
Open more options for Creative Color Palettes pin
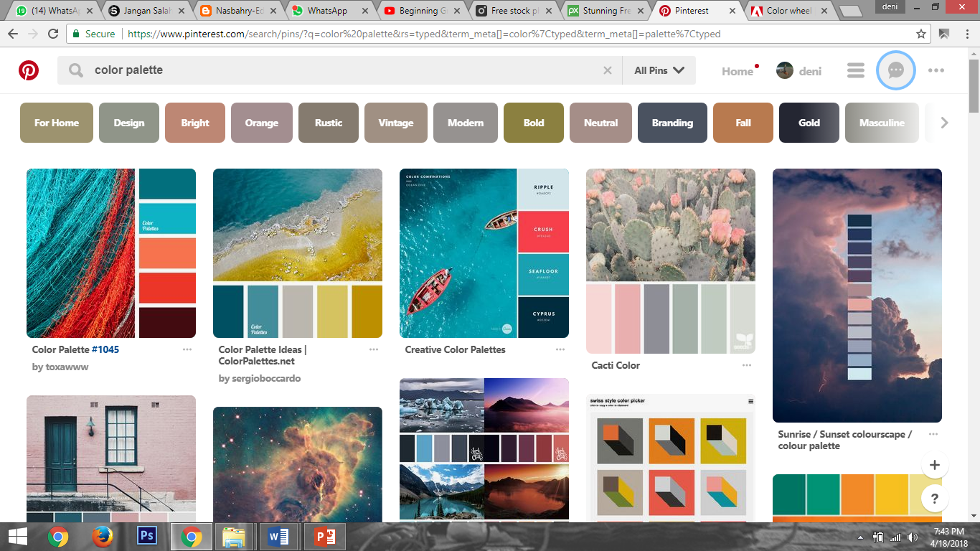pos(560,349)
